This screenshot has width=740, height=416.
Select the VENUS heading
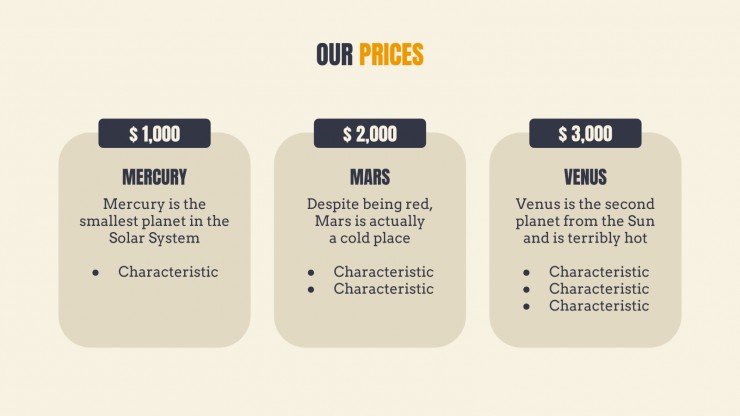(585, 177)
